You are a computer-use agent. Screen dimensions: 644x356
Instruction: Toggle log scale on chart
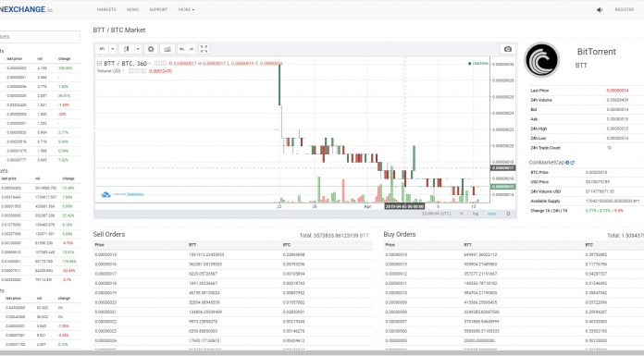point(476,214)
